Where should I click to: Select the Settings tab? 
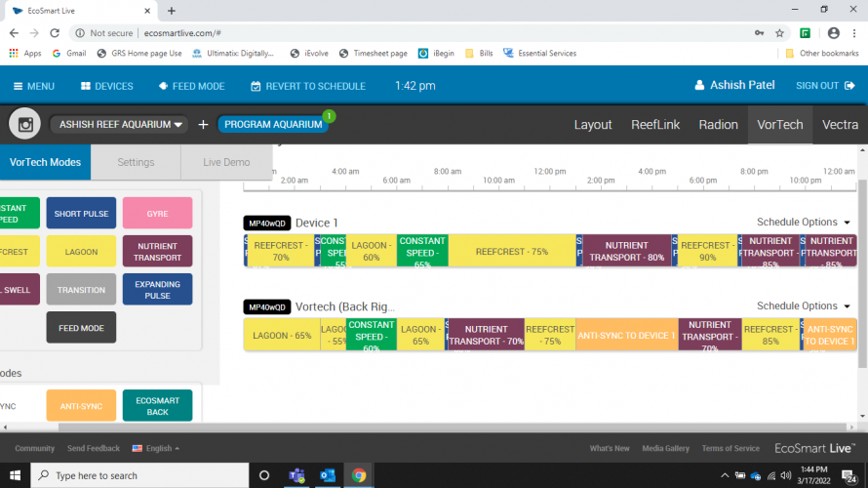(136, 162)
